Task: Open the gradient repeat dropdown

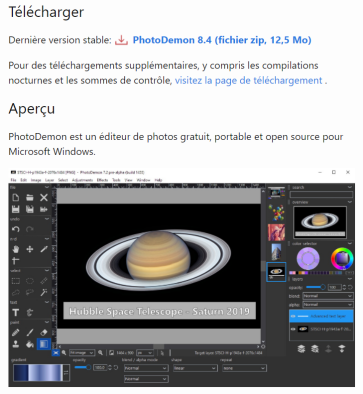Action: [244, 368]
